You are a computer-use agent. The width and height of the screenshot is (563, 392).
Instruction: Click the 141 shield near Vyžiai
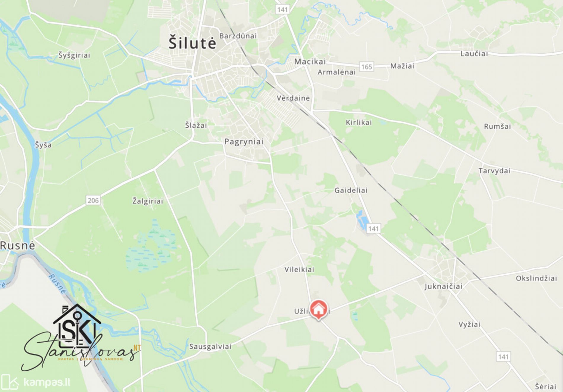(x=503, y=357)
